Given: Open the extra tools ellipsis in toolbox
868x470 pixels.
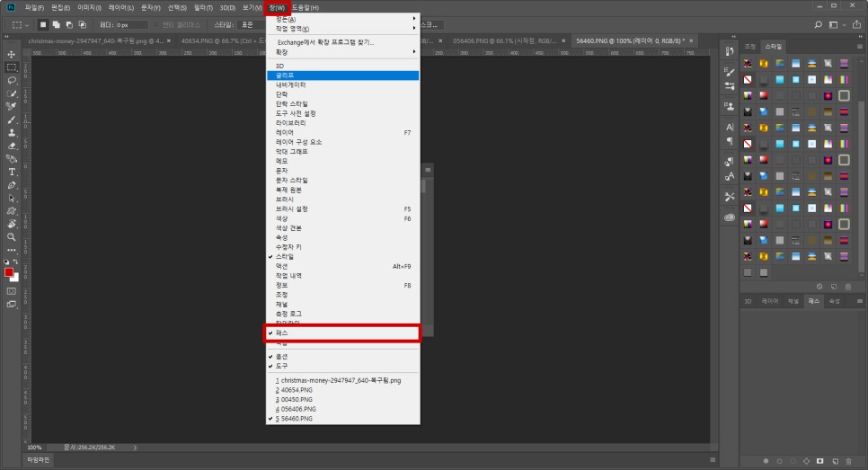Looking at the screenshot, I should coord(11,250).
